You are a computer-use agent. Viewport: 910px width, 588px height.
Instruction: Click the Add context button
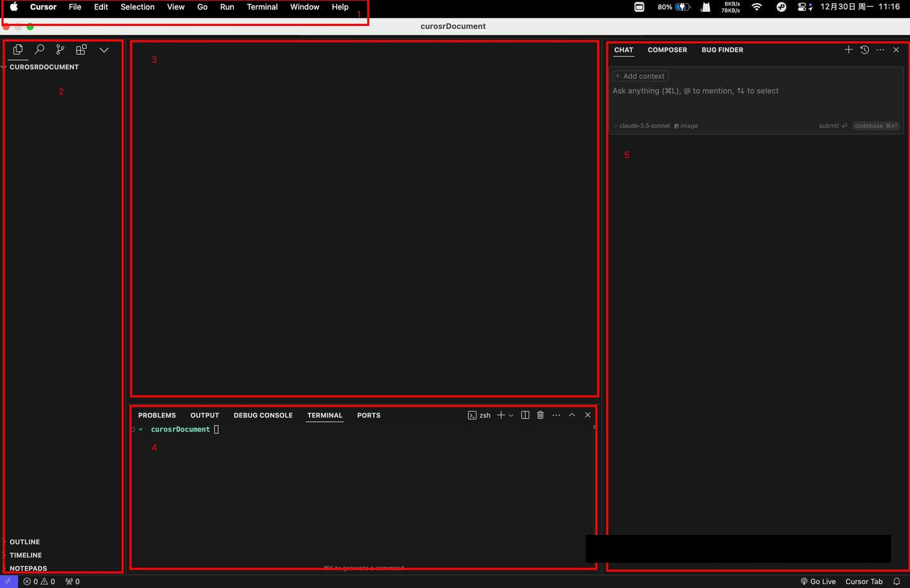pyautogui.click(x=640, y=76)
